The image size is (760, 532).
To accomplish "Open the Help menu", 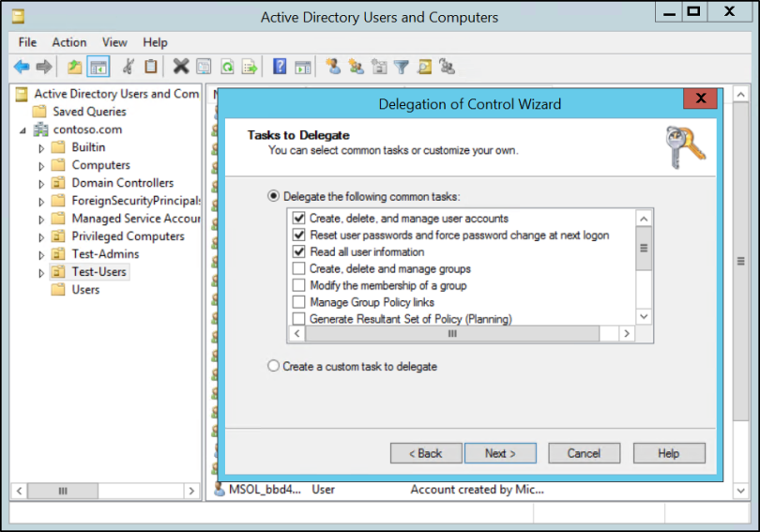I will 155,42.
